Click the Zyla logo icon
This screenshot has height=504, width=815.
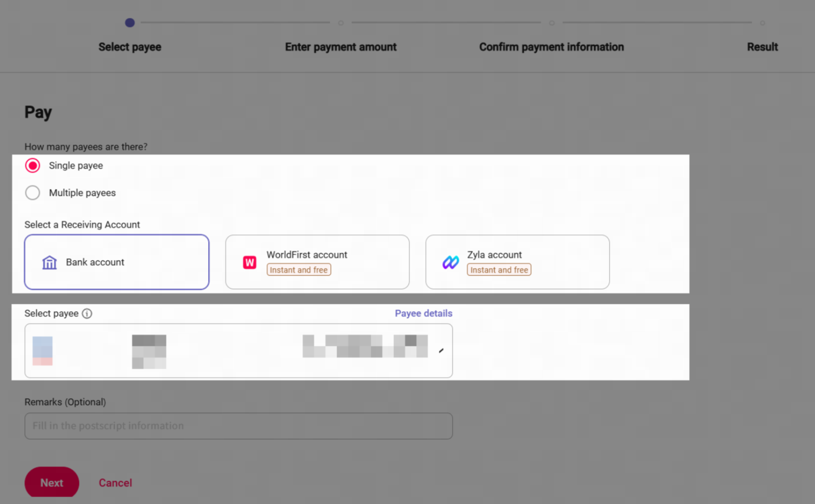(x=450, y=262)
